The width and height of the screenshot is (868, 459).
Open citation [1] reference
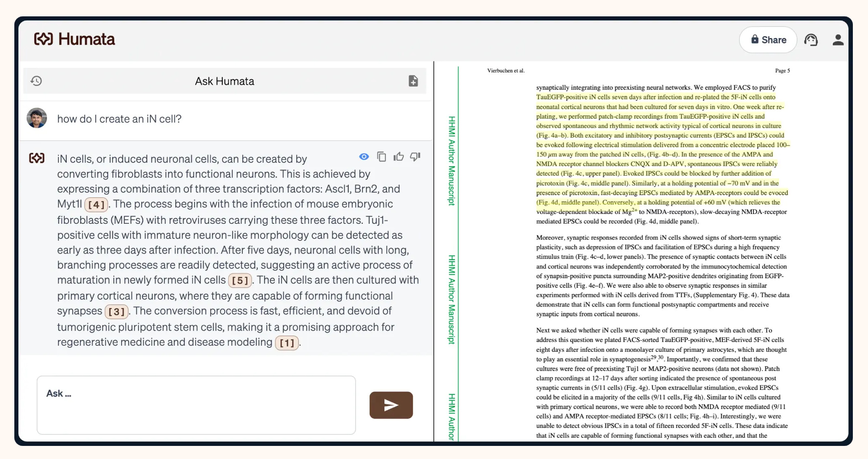tap(287, 343)
